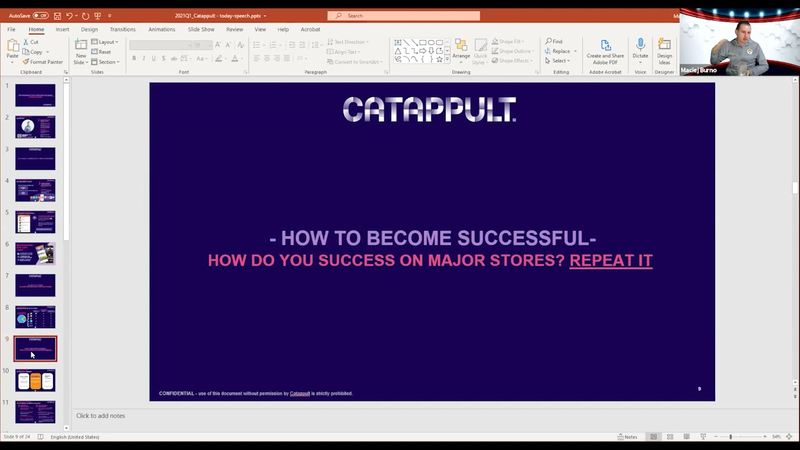
Task: Click Create and Share Adobe PDF
Action: (x=605, y=52)
